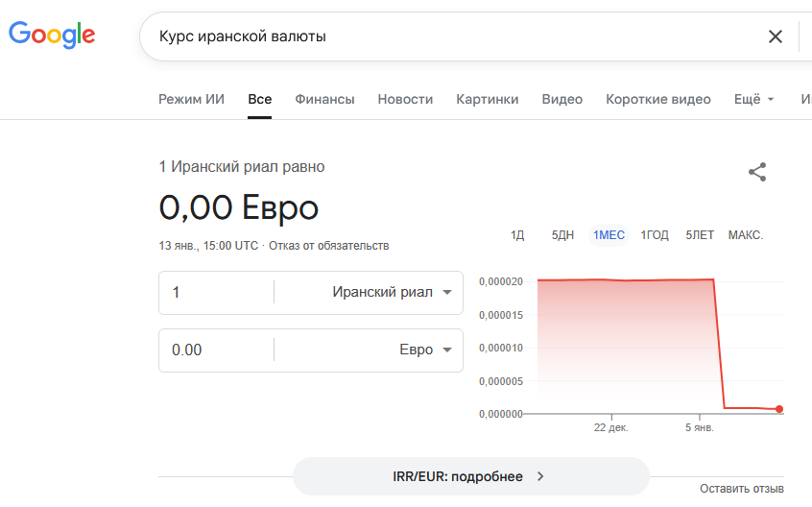Click the IRR/EUR: подробнее button

coord(470,476)
